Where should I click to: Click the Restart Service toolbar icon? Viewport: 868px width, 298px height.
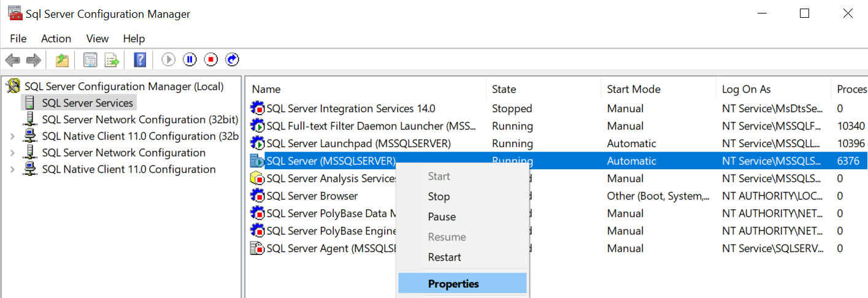click(232, 59)
